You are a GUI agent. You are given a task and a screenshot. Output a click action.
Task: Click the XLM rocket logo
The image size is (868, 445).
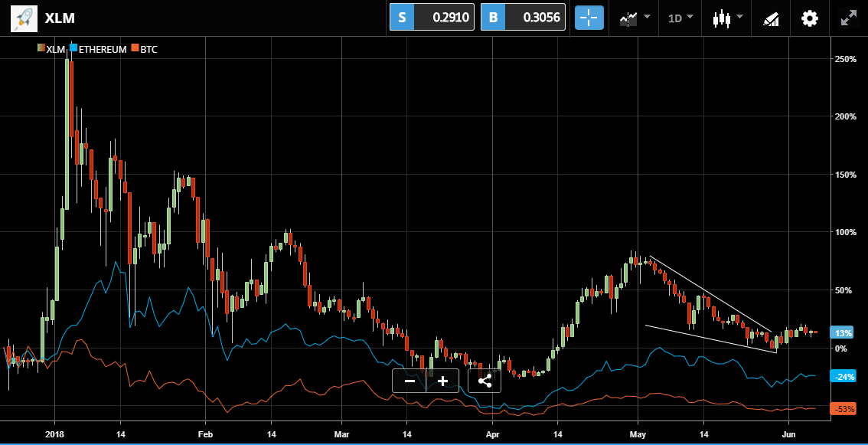tap(24, 18)
